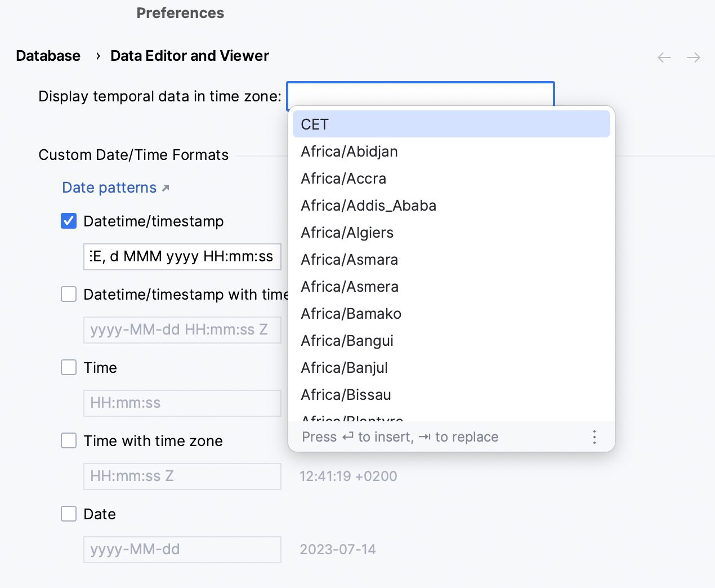Uncheck the Datetime/timestamp checkbox

tap(69, 221)
